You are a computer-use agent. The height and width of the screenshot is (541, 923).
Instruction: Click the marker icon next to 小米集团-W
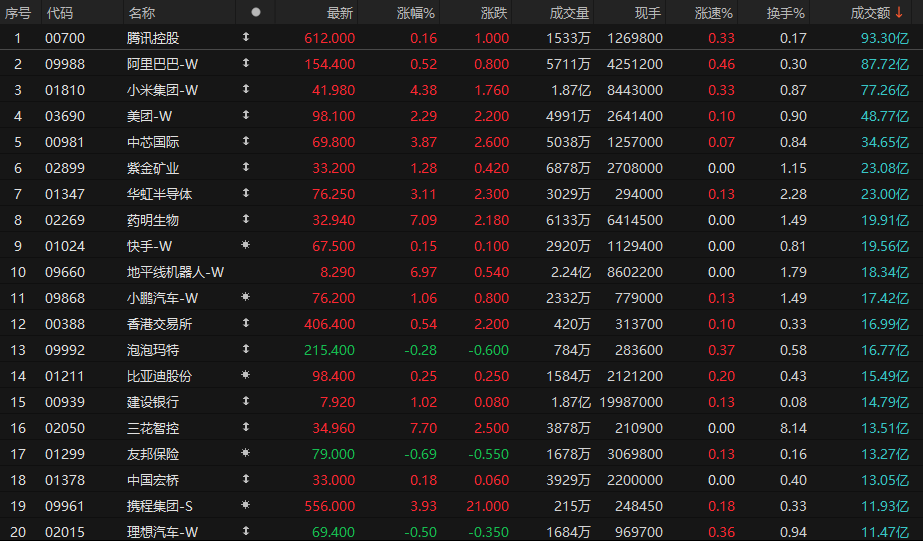246,89
